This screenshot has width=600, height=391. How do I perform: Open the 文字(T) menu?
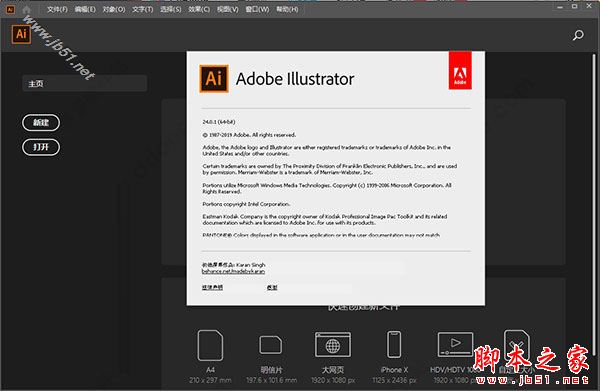(142, 10)
